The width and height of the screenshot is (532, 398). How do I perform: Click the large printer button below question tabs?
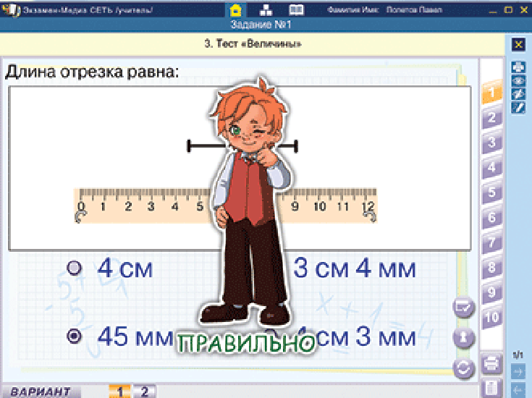point(491,362)
